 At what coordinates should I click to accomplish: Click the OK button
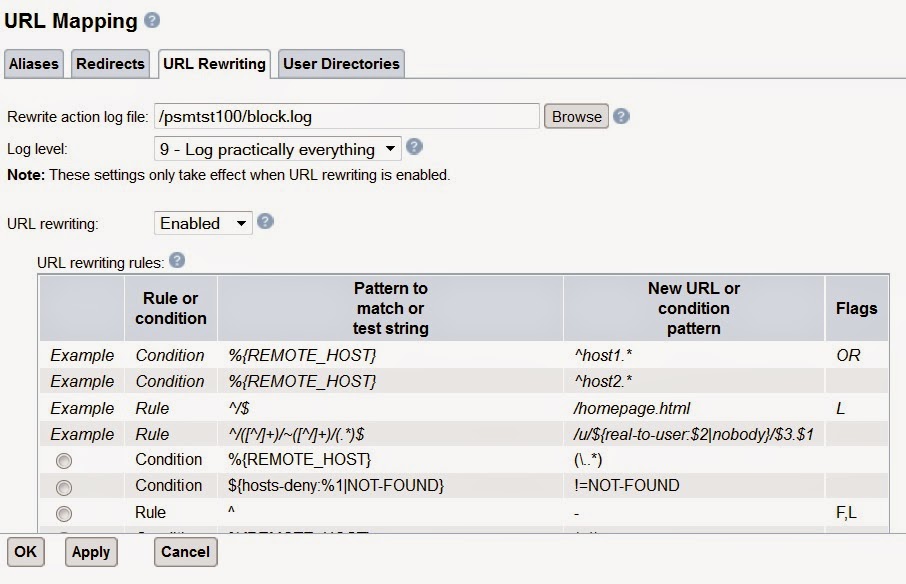click(26, 551)
